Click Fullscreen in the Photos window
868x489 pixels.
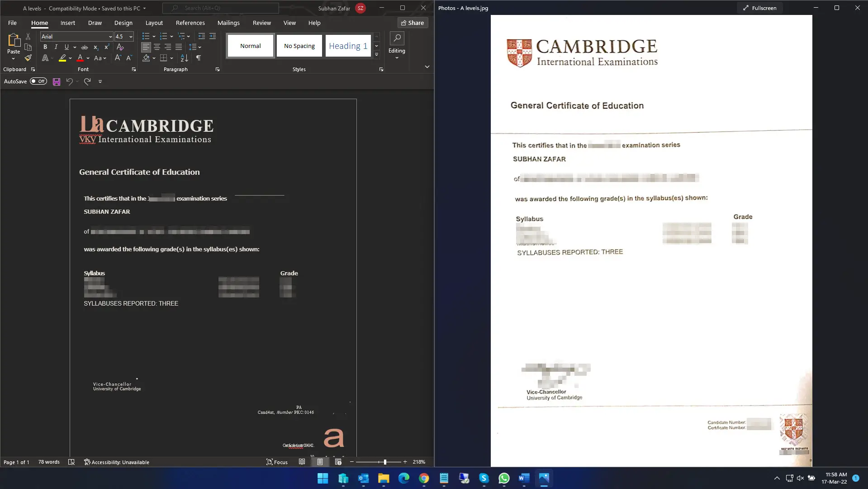(759, 8)
